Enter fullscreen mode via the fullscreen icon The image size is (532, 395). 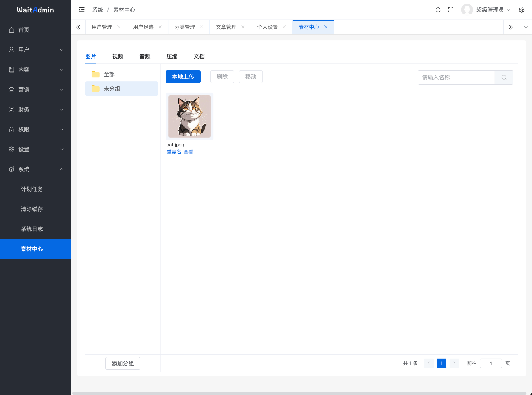coord(451,10)
